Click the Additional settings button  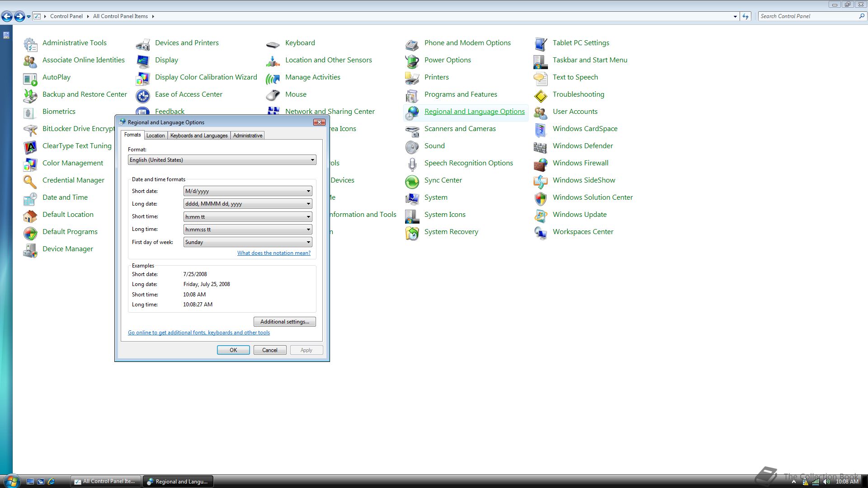coord(285,322)
